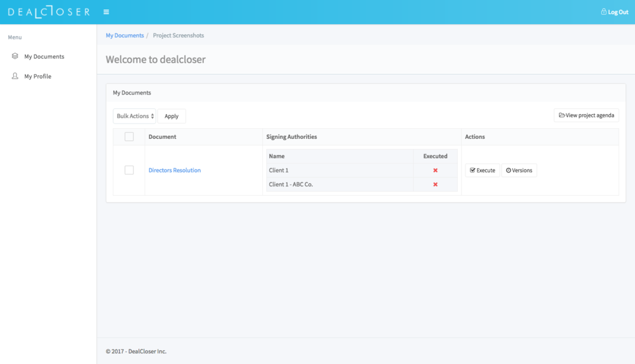This screenshot has height=364, width=635.
Task: Tick the select-all checkbox in table header
Action: tap(129, 137)
